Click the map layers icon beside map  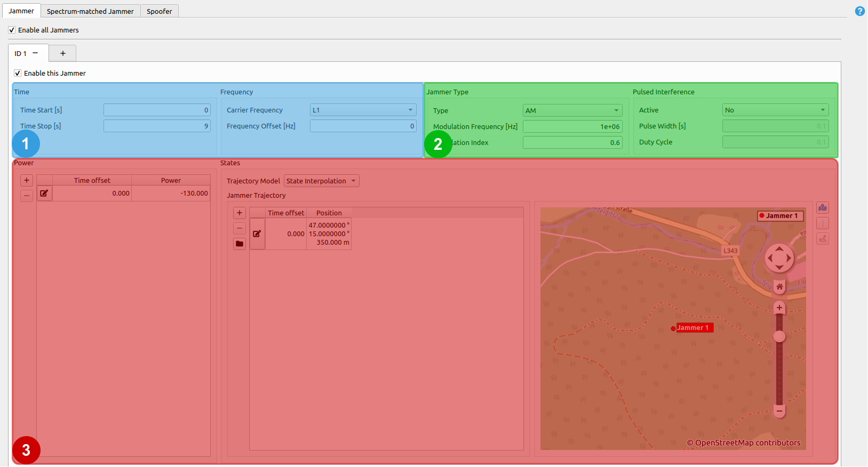[823, 208]
